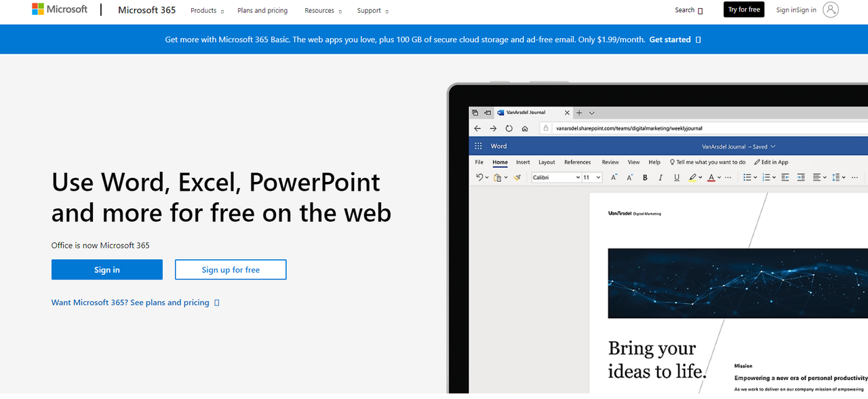The width and height of the screenshot is (868, 399).
Task: Click the sharepoint address bar in laptop
Action: 703,128
